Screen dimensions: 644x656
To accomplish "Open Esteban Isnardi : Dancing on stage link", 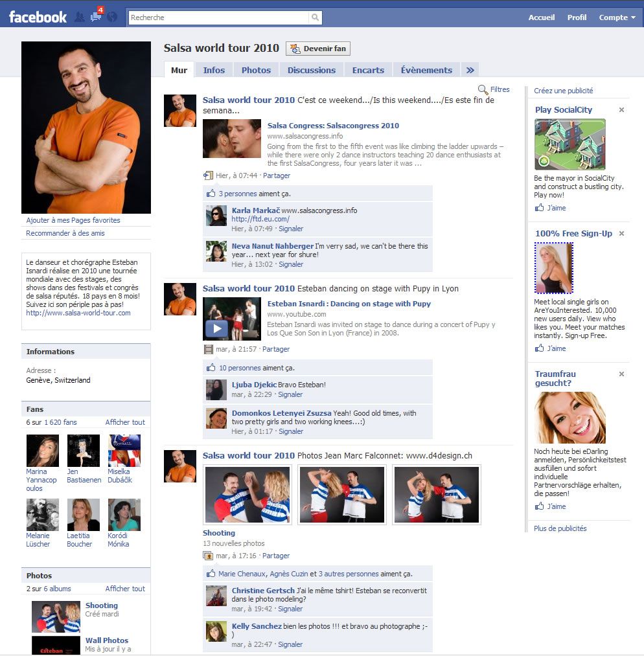I will click(349, 304).
